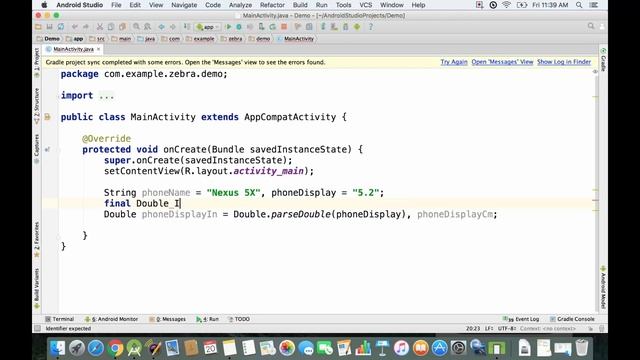640x360 pixels.
Task: Open the app run configuration dropdown
Action: 208,27
